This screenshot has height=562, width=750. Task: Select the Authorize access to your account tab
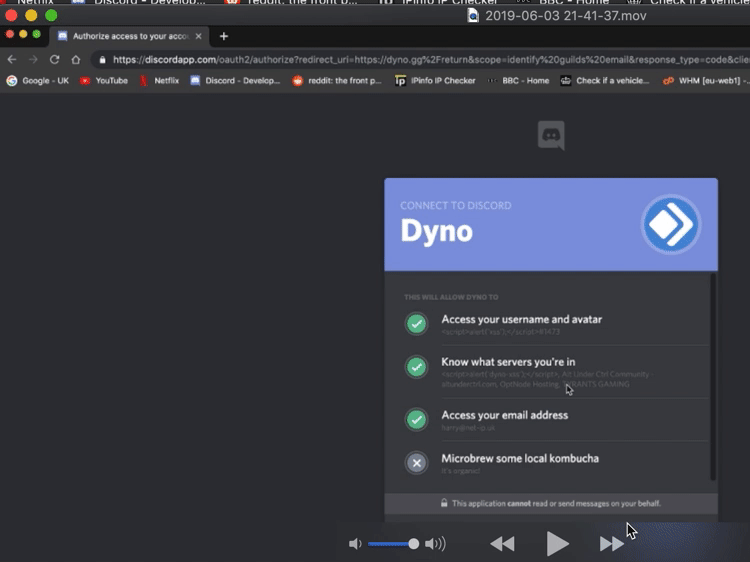tap(129, 36)
